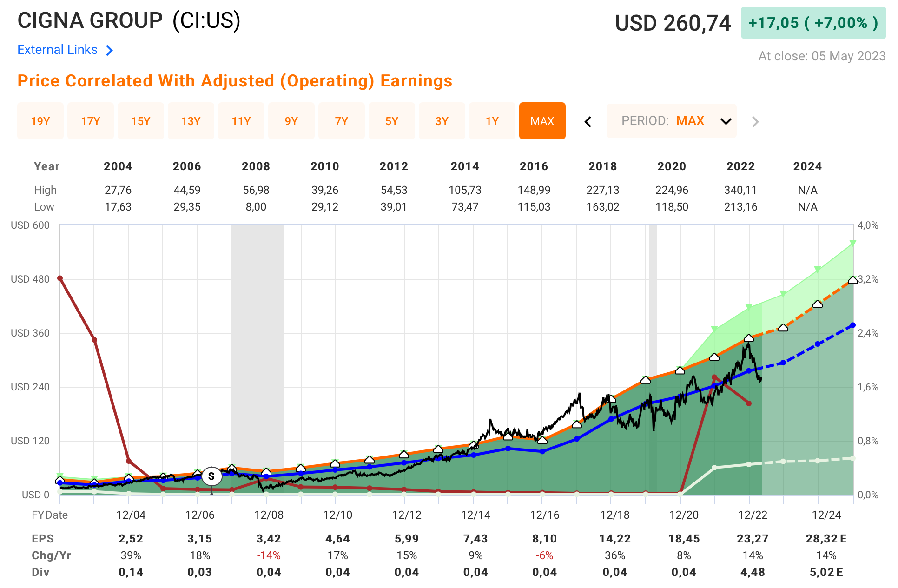898x588 pixels.
Task: Click the +17,05 (+7,00%) price change badge
Action: pos(813,23)
